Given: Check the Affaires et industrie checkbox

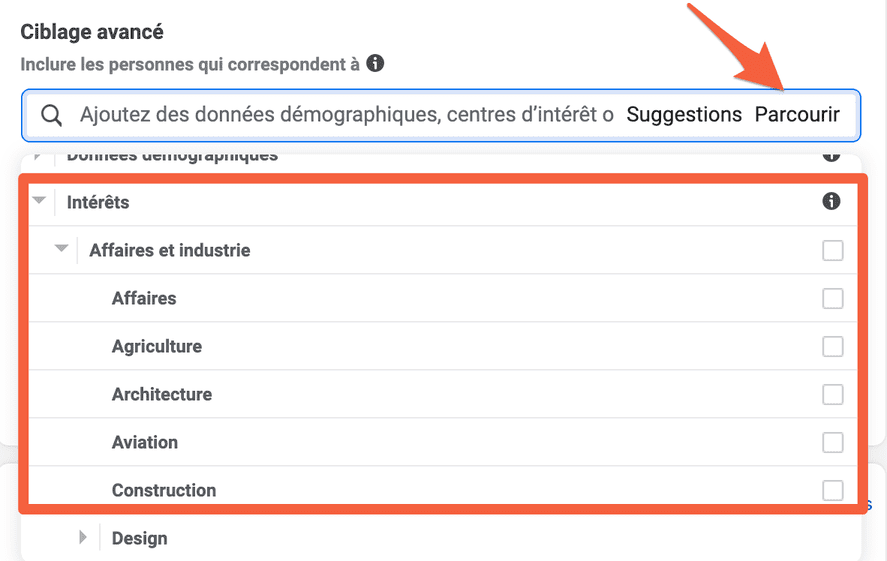Looking at the screenshot, I should [833, 251].
